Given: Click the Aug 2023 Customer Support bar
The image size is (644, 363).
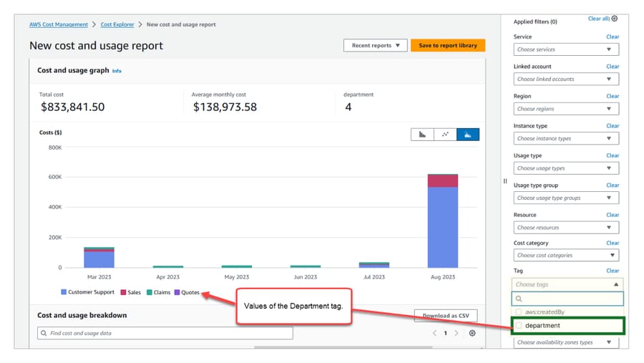Looking at the screenshot, I should click(x=443, y=228).
